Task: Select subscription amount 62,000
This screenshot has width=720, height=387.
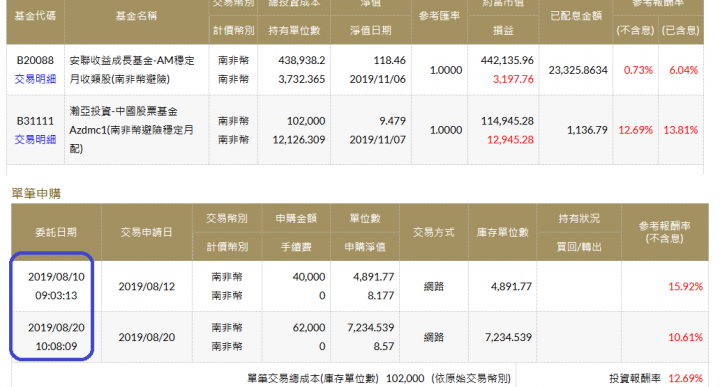Action: pyautogui.click(x=309, y=327)
